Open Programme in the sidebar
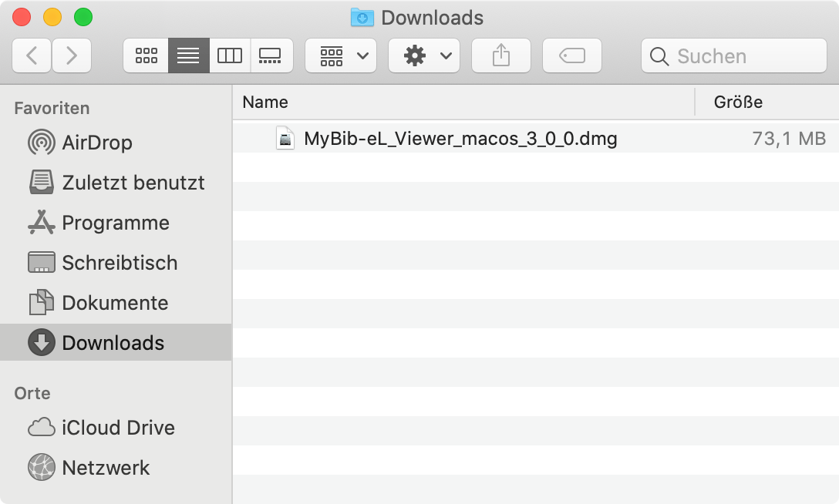This screenshot has width=839, height=504. (x=116, y=223)
